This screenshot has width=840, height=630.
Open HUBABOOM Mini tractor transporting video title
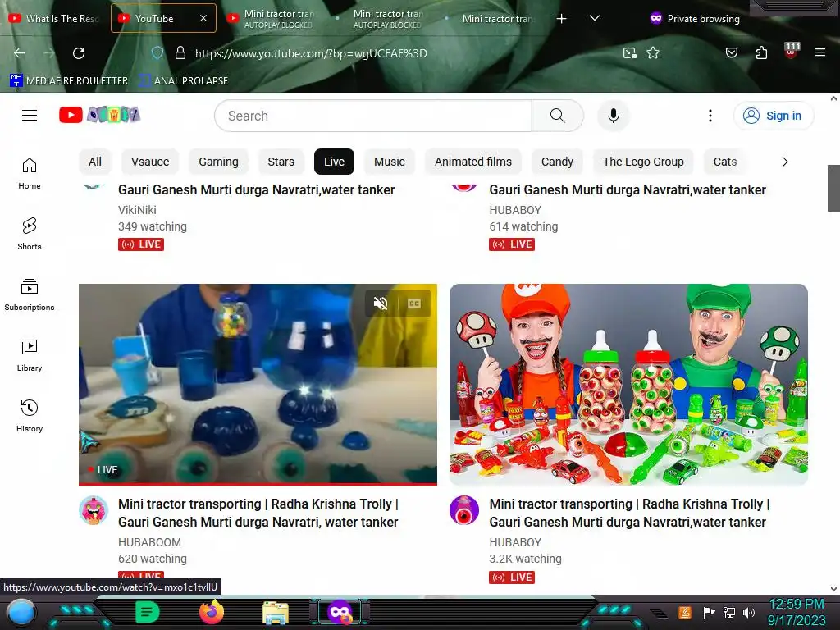258,513
